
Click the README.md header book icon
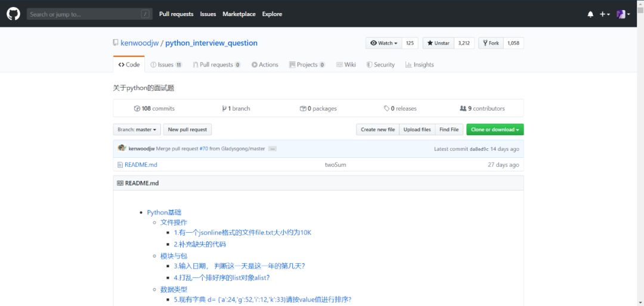(x=120, y=183)
